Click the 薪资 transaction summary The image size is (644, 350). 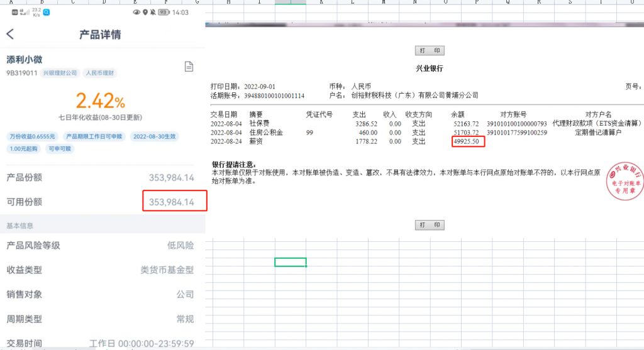click(x=256, y=141)
